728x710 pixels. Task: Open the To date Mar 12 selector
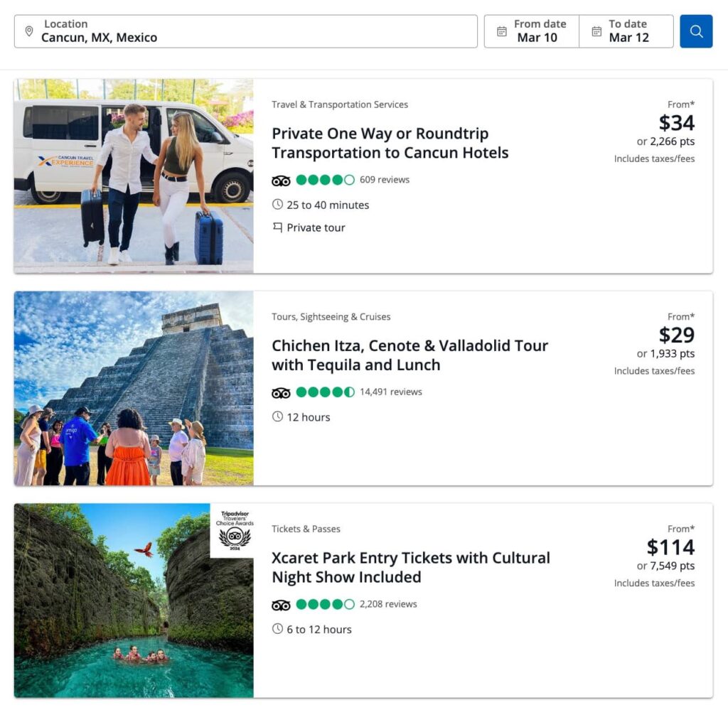(631, 31)
